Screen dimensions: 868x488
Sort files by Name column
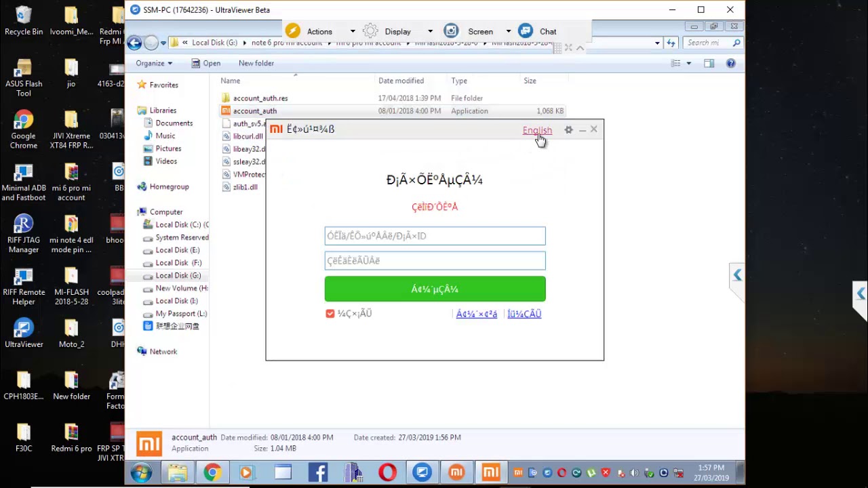(231, 81)
